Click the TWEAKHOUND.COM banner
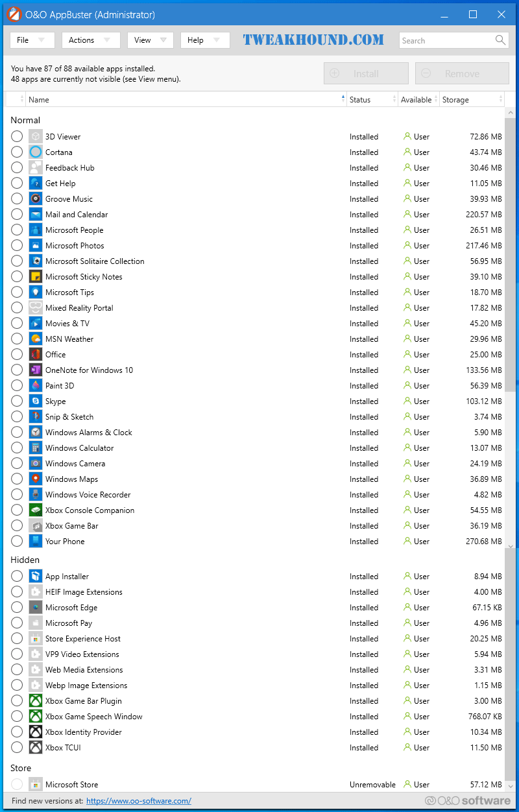This screenshot has height=812, width=519. [x=314, y=40]
